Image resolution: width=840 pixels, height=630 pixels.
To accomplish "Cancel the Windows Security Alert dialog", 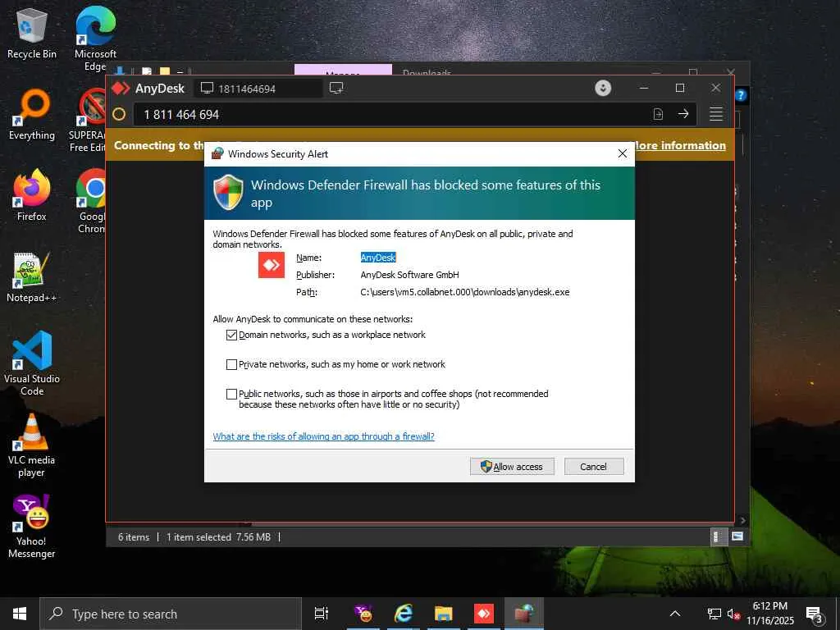I will pyautogui.click(x=594, y=467).
